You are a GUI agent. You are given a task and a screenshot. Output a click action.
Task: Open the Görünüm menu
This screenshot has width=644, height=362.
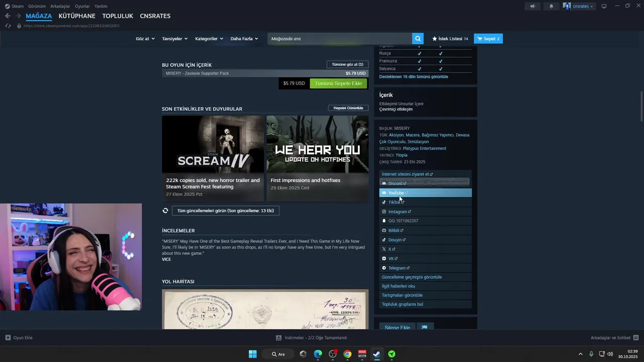point(37,6)
